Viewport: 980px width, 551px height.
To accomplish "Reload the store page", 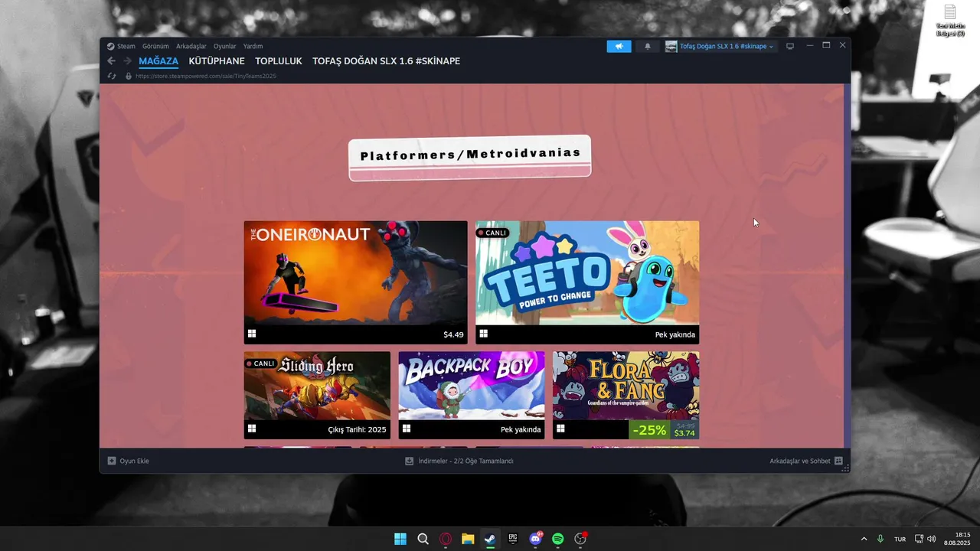I will point(111,76).
